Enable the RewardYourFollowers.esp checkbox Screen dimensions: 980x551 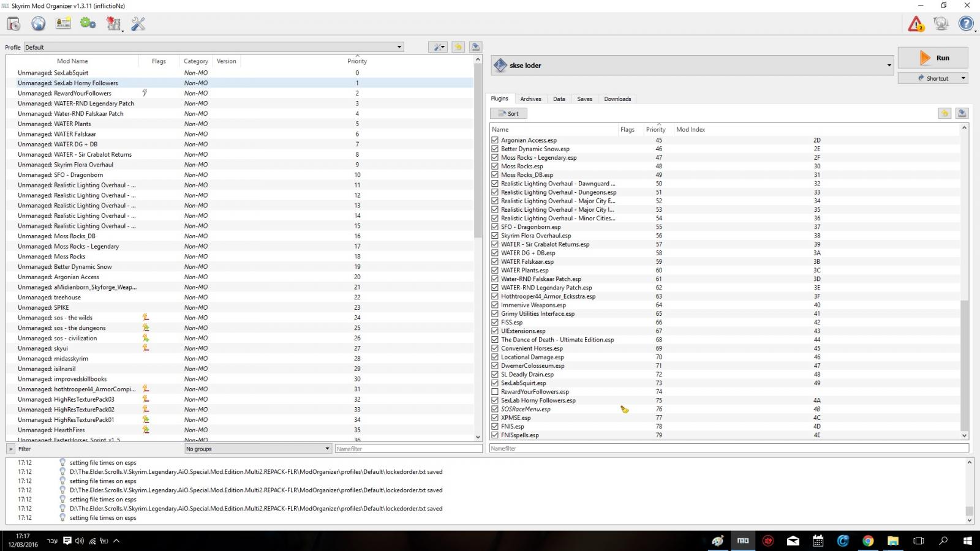point(495,392)
